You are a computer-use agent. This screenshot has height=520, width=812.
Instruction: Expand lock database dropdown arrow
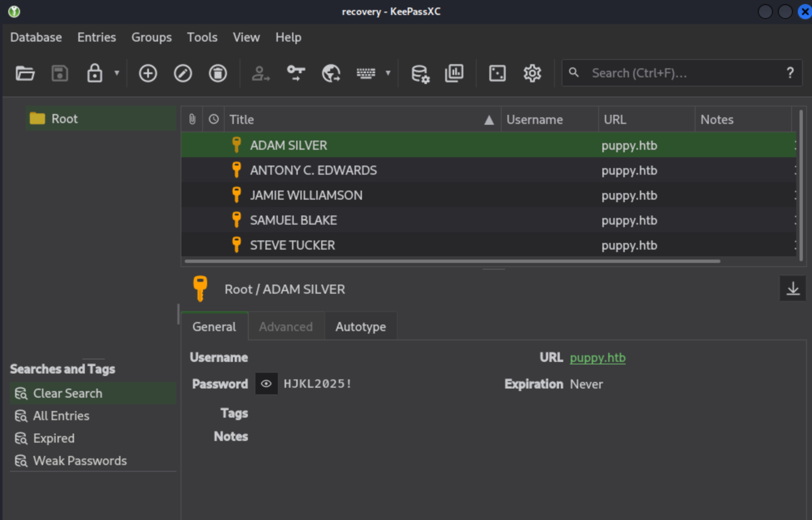point(117,74)
